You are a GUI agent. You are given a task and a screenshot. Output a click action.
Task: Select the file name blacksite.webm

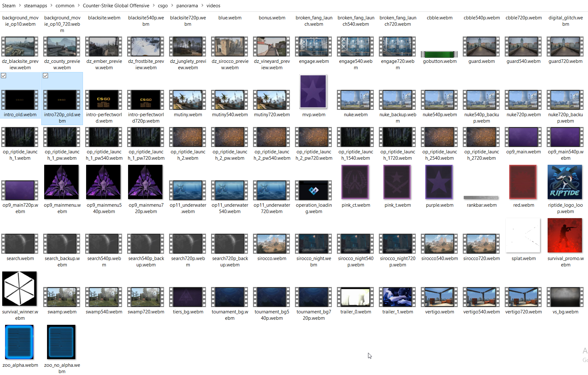coord(104,18)
